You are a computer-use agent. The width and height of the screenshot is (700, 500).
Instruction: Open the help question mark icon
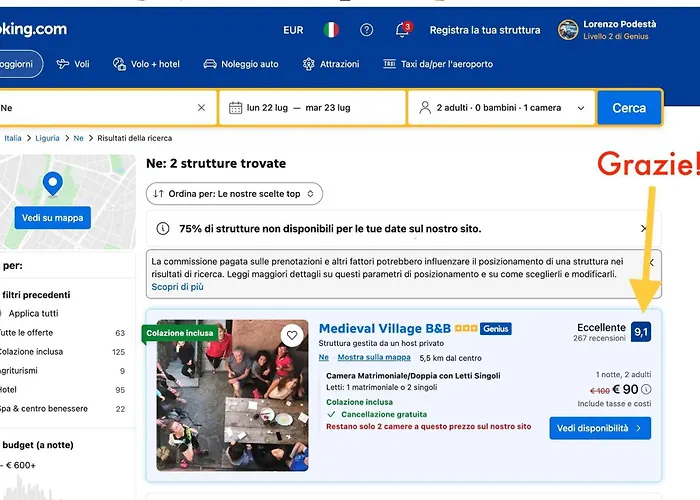coord(367,30)
